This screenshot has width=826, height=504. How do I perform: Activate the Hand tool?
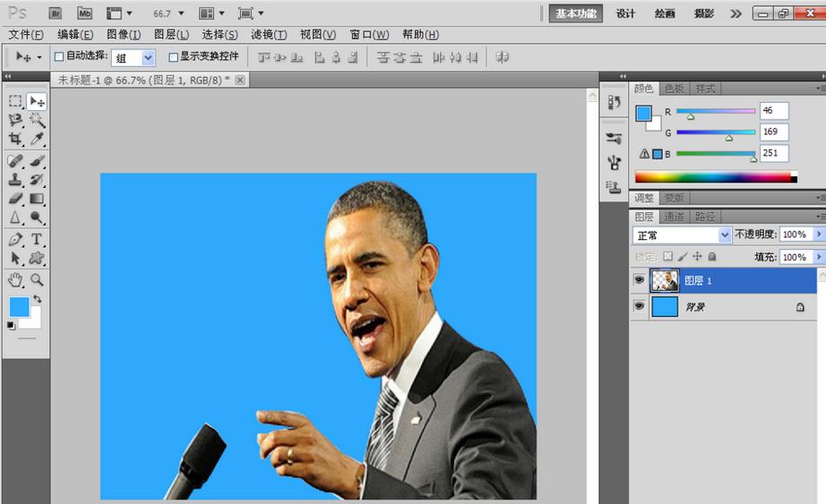(x=15, y=280)
